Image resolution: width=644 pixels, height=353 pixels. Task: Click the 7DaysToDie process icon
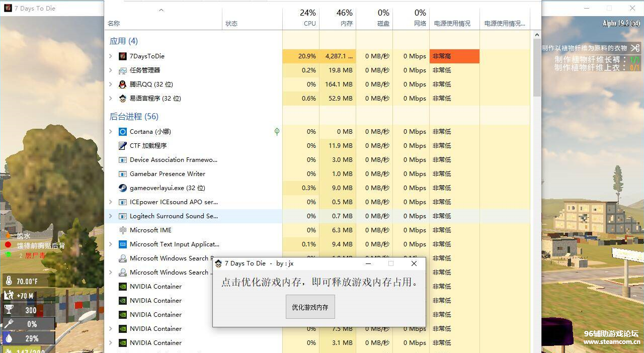pyautogui.click(x=122, y=56)
